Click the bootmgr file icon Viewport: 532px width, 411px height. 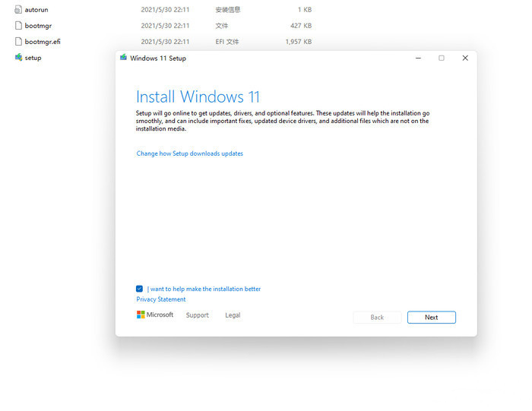pos(18,26)
